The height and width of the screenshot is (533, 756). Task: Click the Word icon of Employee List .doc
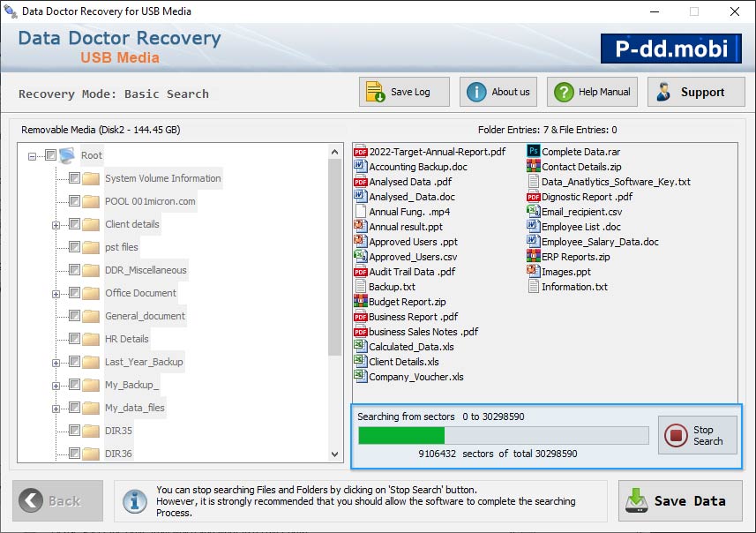(533, 227)
